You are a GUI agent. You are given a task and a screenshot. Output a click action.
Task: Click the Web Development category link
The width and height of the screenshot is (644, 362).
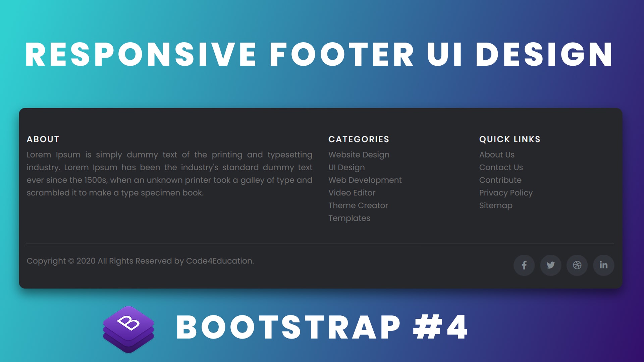click(365, 180)
